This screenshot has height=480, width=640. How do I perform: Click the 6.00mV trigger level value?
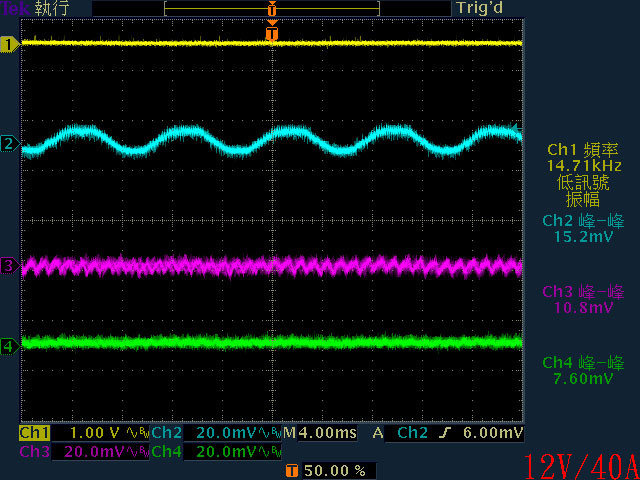(x=493, y=433)
